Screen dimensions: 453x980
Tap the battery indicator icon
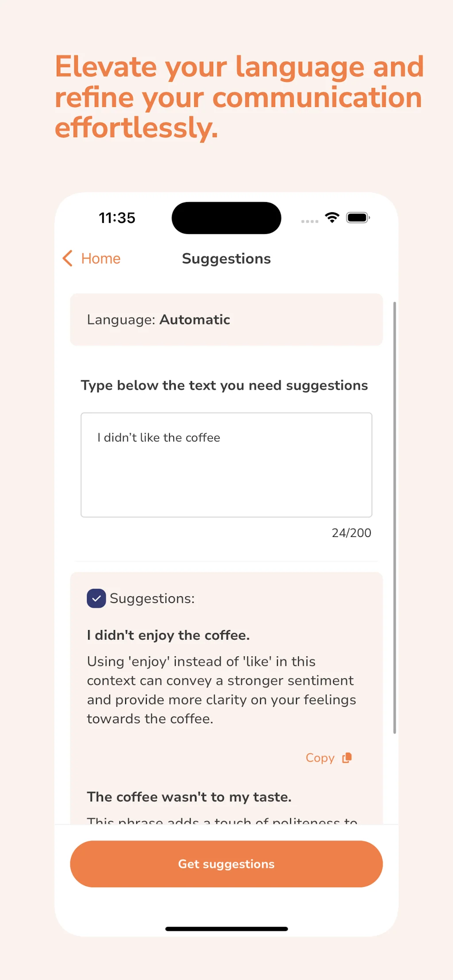tap(358, 217)
